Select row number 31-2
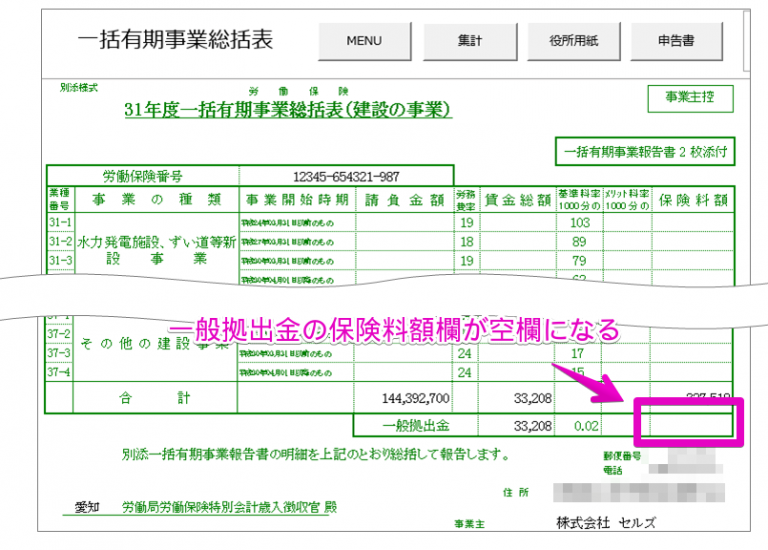The height and width of the screenshot is (550, 768). [x=60, y=241]
